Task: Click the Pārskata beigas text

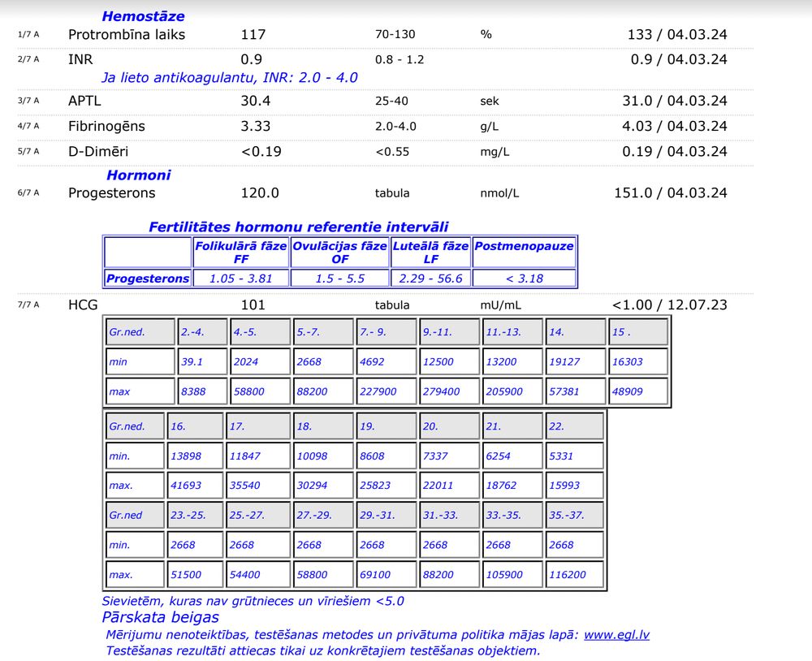Action: pos(160,617)
